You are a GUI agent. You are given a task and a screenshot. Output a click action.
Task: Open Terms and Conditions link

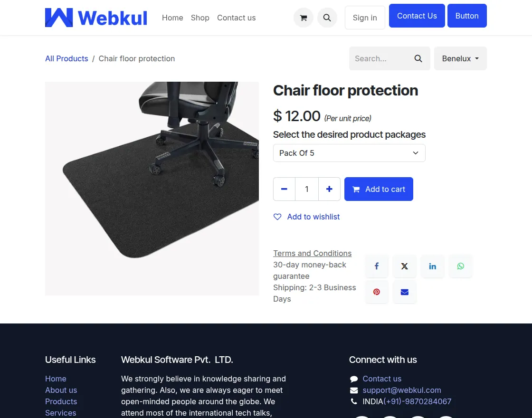pos(312,254)
